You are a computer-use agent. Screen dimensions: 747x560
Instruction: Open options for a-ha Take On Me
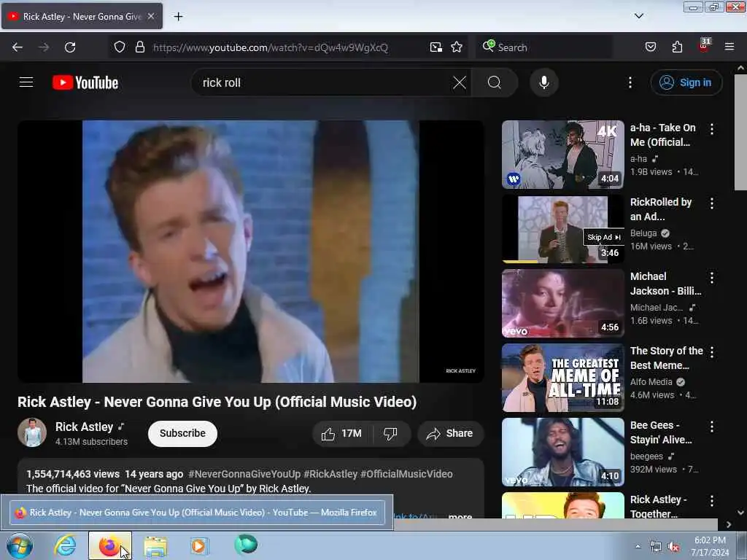point(712,128)
